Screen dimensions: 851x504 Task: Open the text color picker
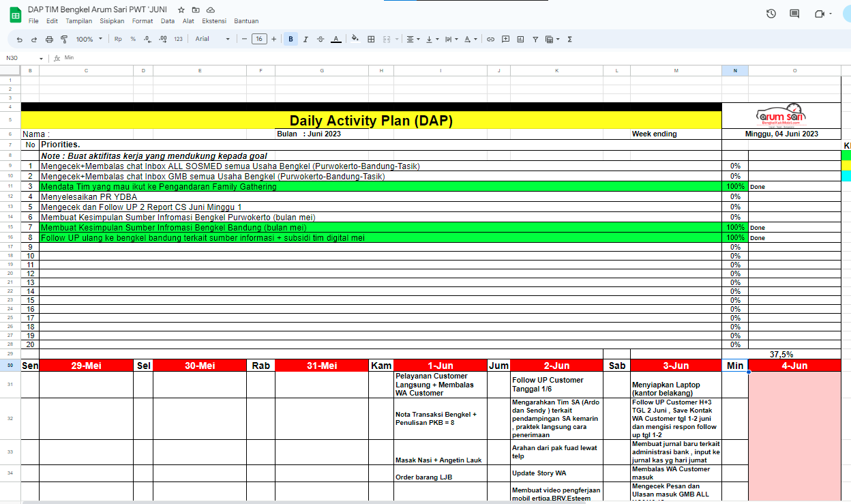[x=335, y=40]
